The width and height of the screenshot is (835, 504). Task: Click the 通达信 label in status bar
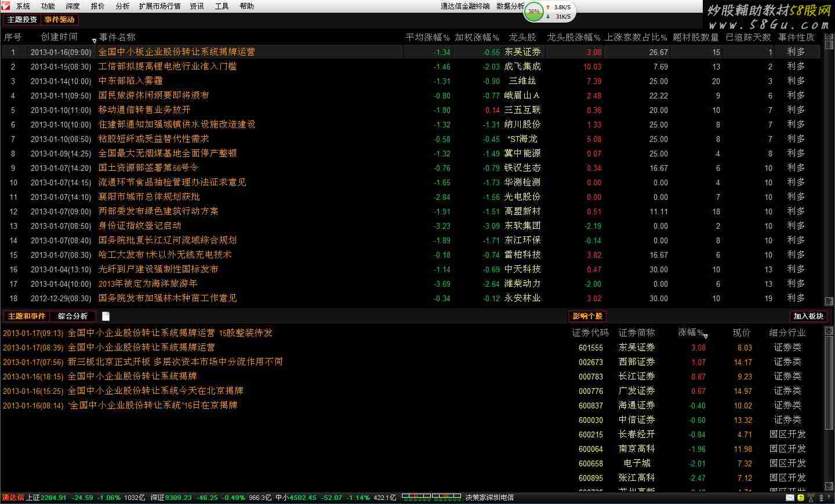click(x=13, y=498)
